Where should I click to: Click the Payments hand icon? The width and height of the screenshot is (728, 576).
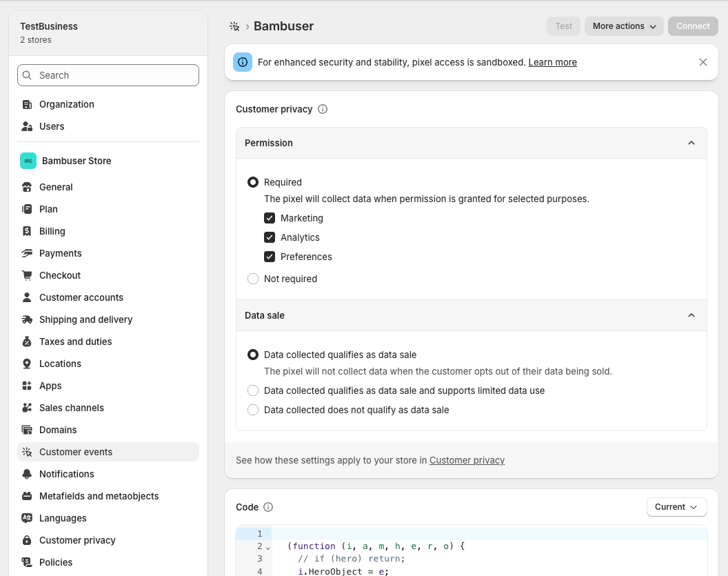pos(27,253)
